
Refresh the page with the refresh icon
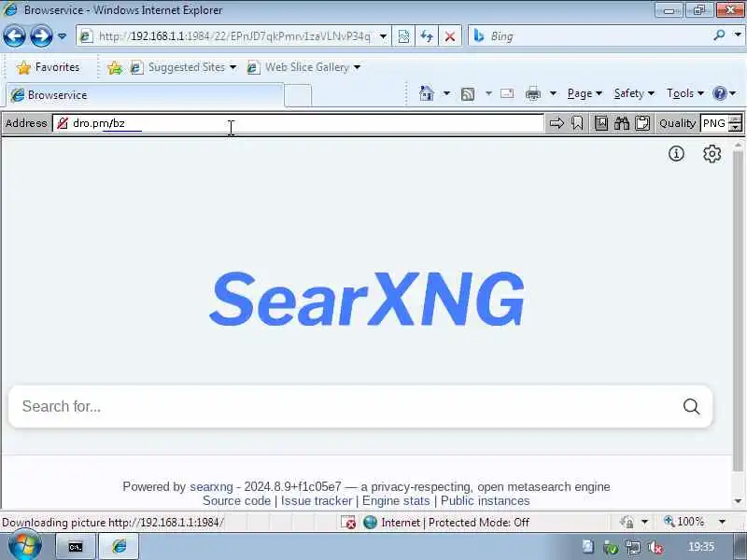click(x=427, y=36)
